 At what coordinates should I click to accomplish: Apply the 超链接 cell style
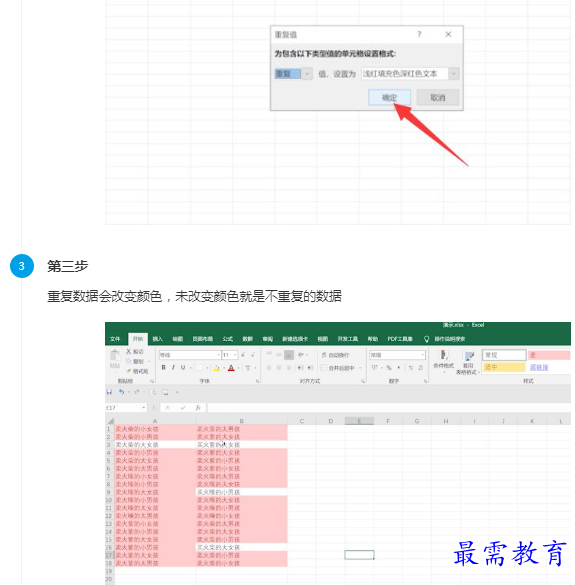(x=539, y=367)
